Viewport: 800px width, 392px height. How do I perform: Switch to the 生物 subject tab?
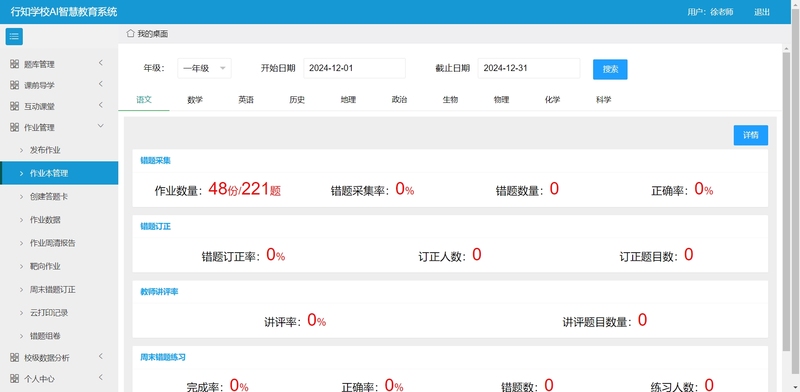(450, 100)
